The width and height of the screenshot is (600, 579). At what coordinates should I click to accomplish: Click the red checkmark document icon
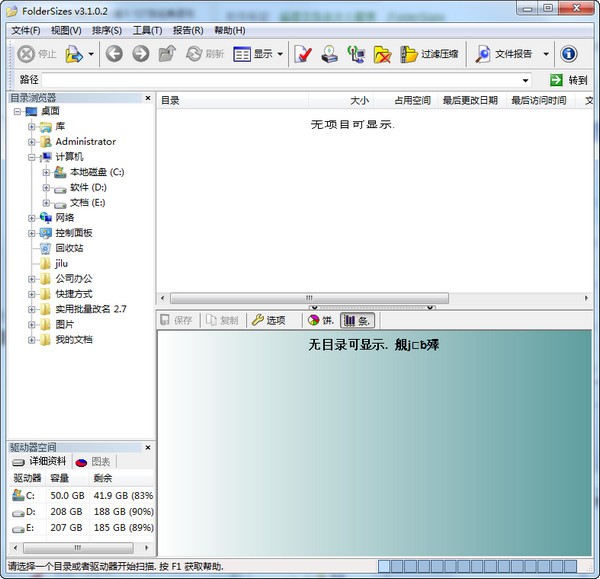(x=303, y=54)
